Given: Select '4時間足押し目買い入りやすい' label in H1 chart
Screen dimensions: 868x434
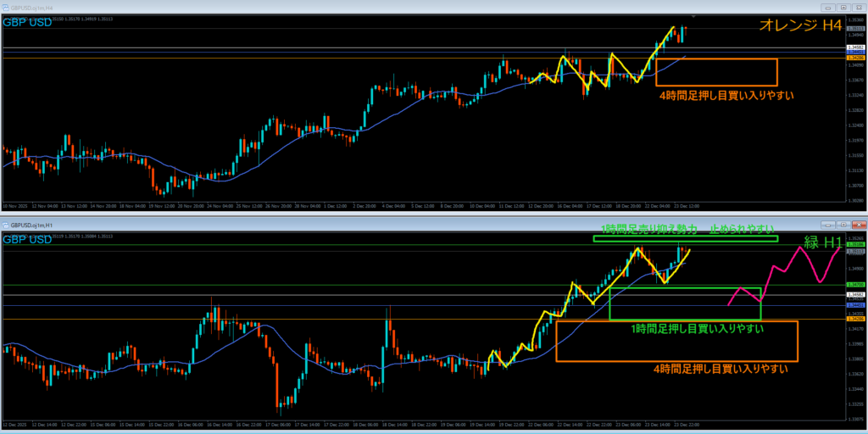Looking at the screenshot, I should [x=721, y=369].
